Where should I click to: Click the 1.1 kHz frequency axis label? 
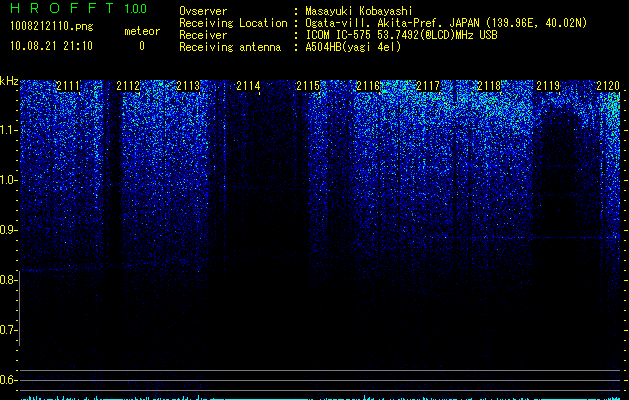(x=8, y=130)
